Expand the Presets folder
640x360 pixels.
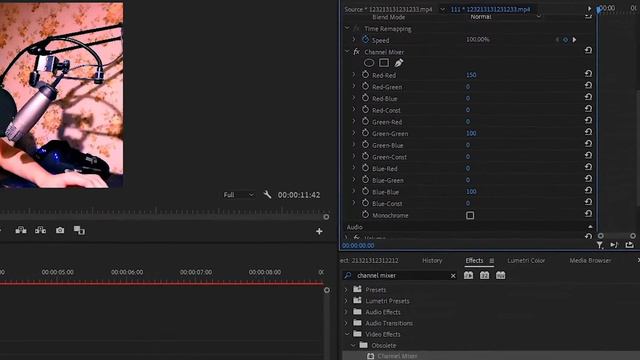pos(347,289)
